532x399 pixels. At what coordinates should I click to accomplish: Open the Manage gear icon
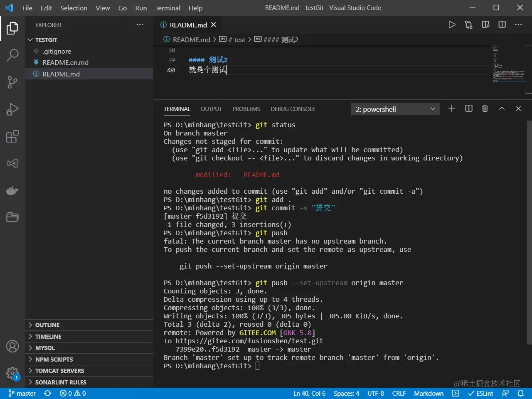tap(12, 373)
